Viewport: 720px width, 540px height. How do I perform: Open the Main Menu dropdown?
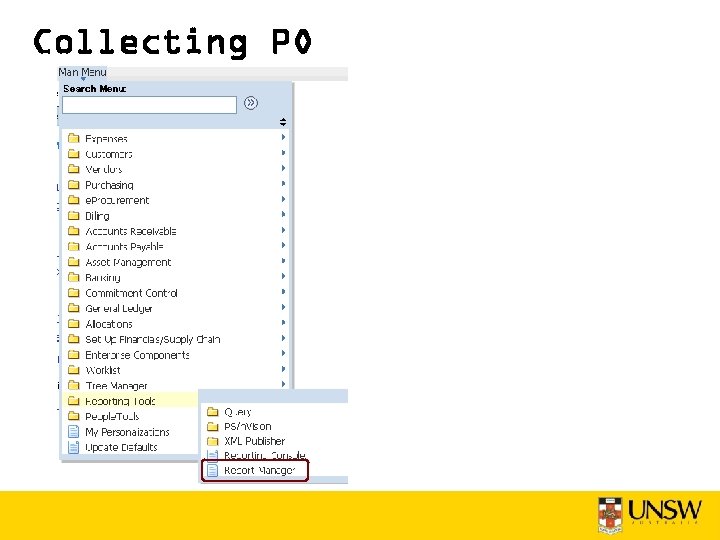pos(82,73)
